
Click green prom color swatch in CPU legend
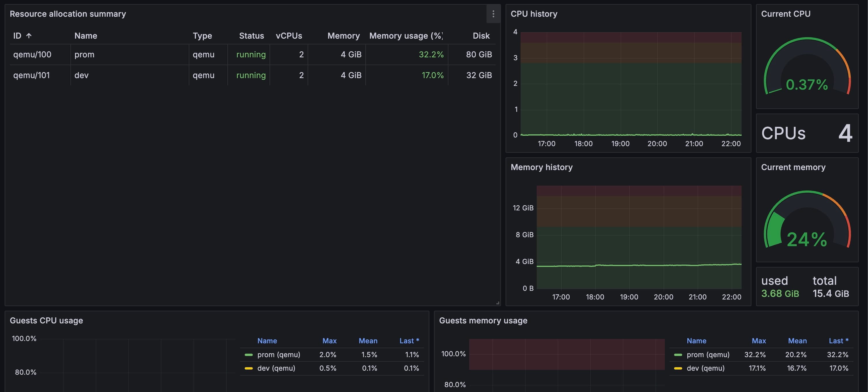(249, 355)
